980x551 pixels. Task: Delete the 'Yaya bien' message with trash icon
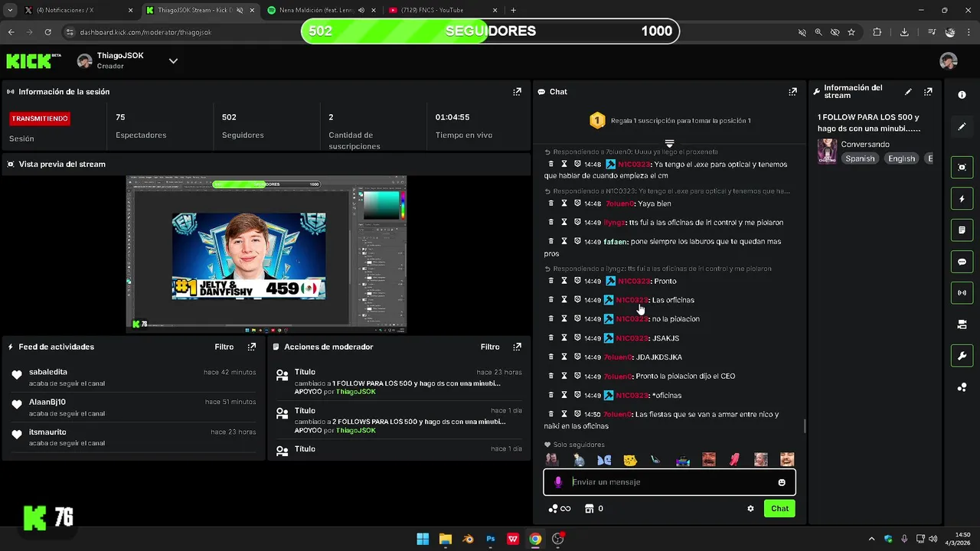(x=550, y=204)
